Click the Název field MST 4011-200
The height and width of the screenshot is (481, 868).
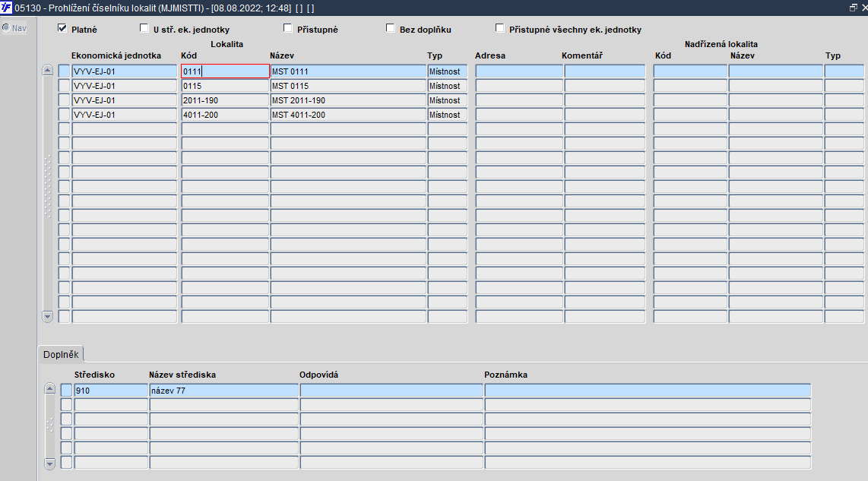tap(348, 115)
